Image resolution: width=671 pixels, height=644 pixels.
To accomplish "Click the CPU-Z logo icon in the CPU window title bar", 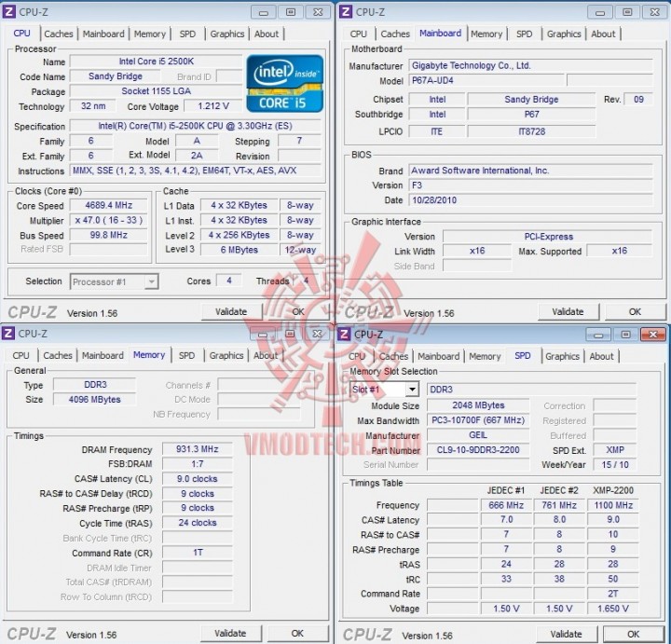I will pos(8,11).
